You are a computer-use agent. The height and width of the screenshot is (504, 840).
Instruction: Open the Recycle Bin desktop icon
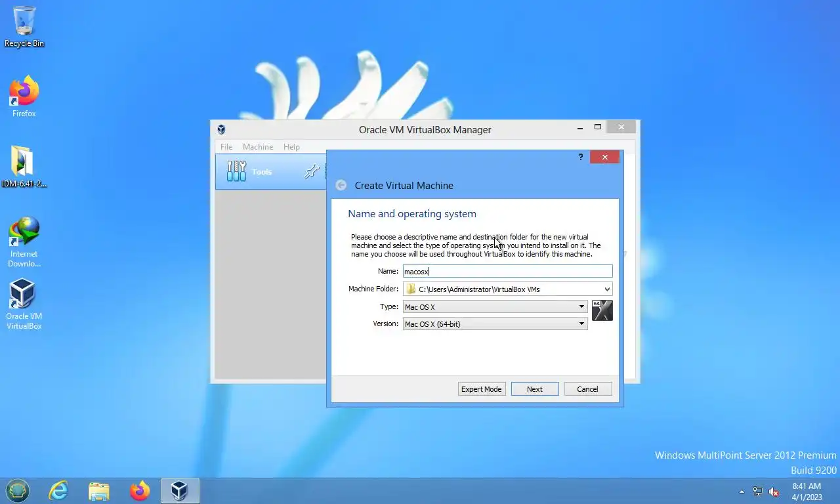(24, 26)
